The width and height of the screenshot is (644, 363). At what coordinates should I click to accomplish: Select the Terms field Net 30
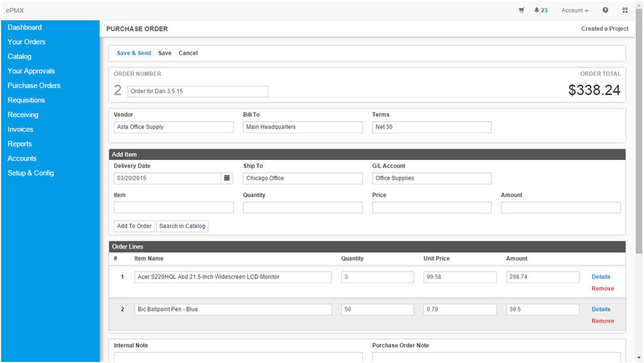[432, 127]
